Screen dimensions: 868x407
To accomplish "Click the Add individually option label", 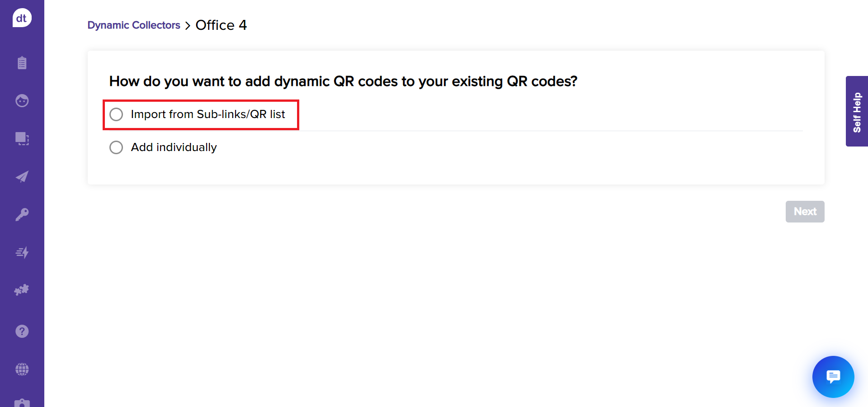I will [174, 147].
